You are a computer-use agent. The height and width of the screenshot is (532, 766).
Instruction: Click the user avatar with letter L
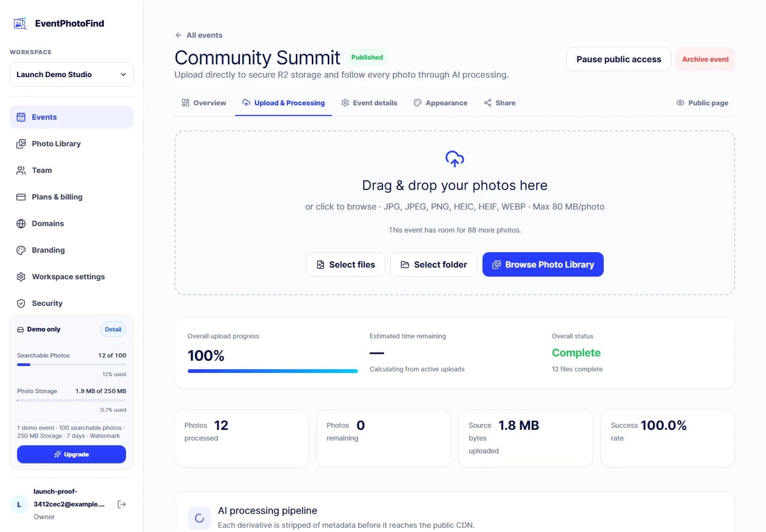pos(19,504)
